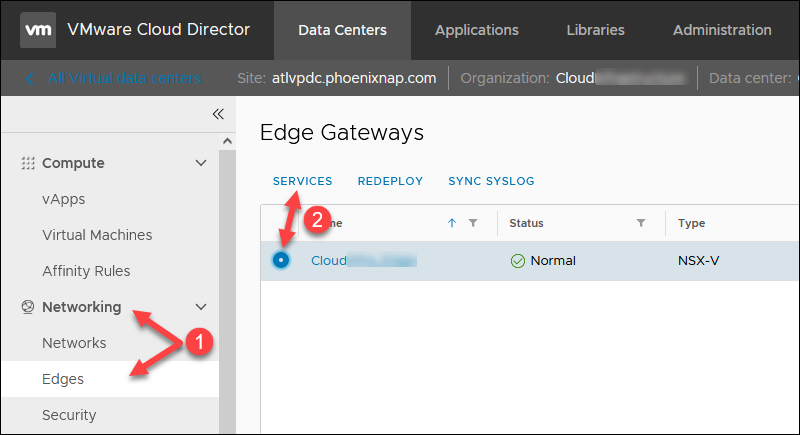Screen dimensions: 800x435
Task: Click the NSX-V type cell
Action: pos(698,261)
